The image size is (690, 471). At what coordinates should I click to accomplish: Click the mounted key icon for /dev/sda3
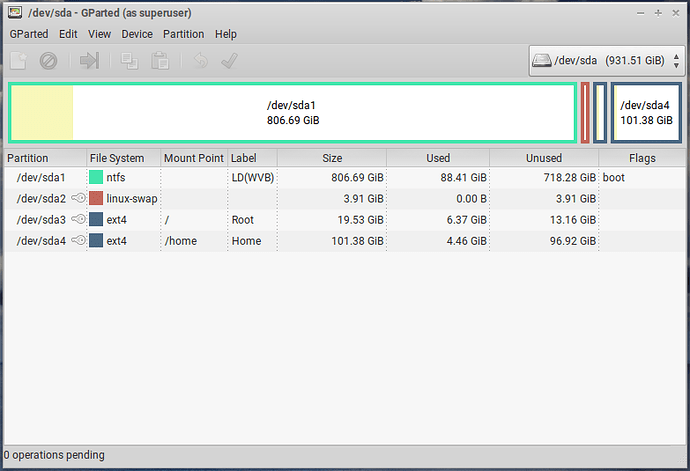79,219
